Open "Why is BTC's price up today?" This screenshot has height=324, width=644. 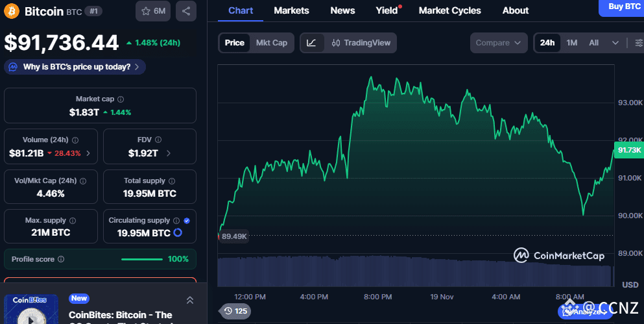(75, 67)
